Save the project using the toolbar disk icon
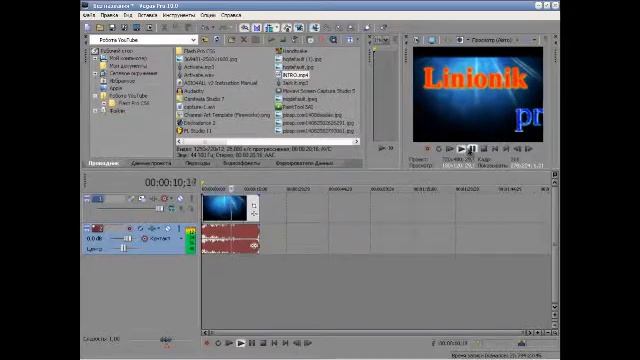This screenshot has width=640, height=360. click(x=112, y=28)
